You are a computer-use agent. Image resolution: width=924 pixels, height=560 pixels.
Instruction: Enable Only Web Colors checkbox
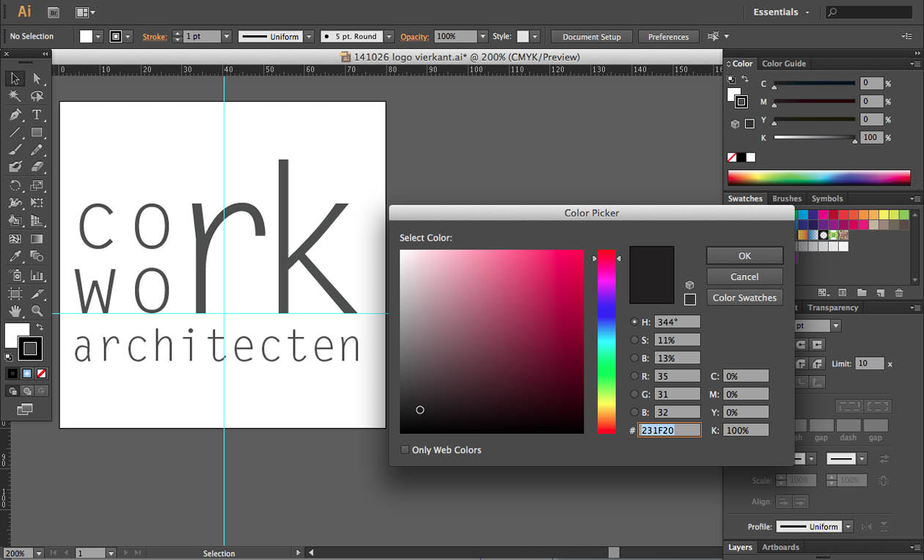(405, 449)
